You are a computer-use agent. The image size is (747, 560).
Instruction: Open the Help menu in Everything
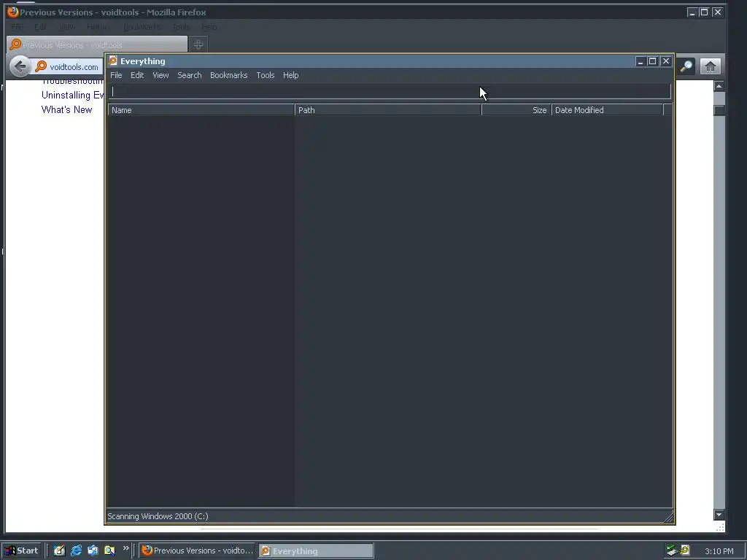pyautogui.click(x=290, y=75)
